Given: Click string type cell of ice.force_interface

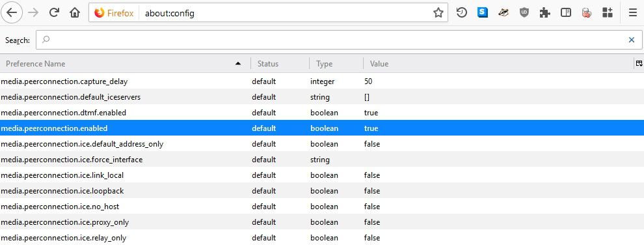Looking at the screenshot, I should [x=320, y=160].
